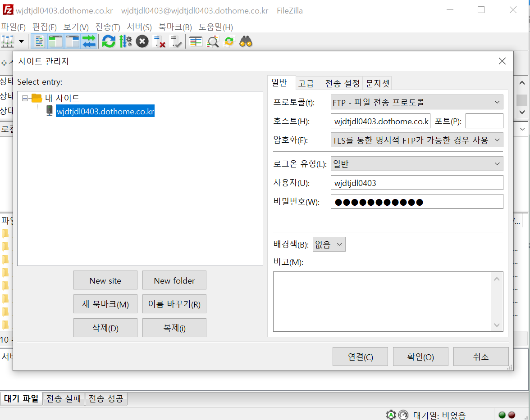Open the 암호화 dropdown

click(x=417, y=140)
